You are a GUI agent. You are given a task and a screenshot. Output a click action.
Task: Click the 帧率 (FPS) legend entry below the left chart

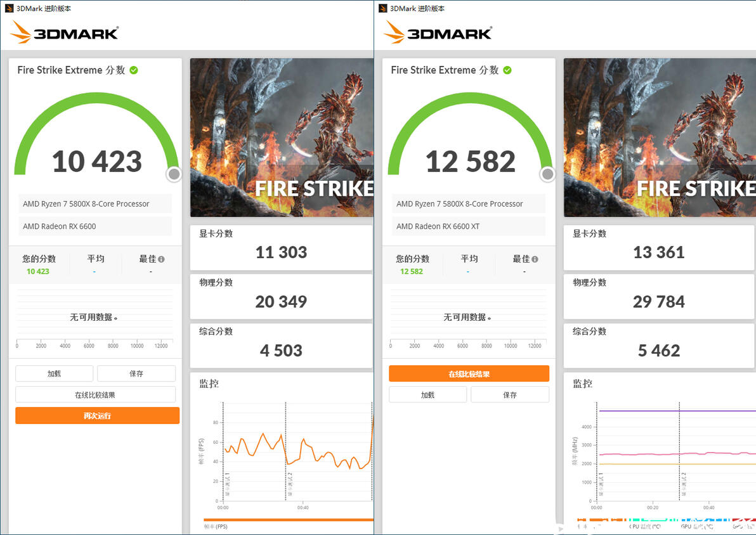click(216, 526)
